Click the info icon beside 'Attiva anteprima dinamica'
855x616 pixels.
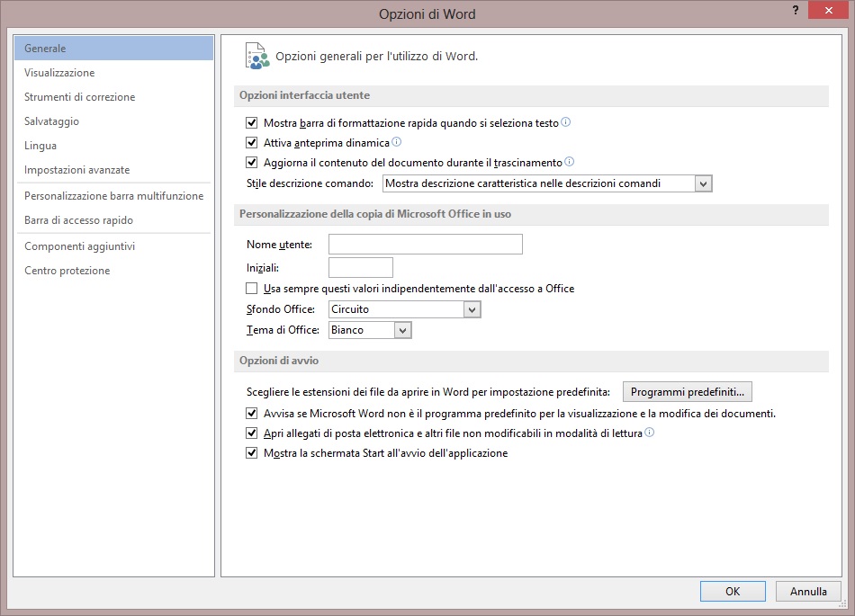pos(396,141)
